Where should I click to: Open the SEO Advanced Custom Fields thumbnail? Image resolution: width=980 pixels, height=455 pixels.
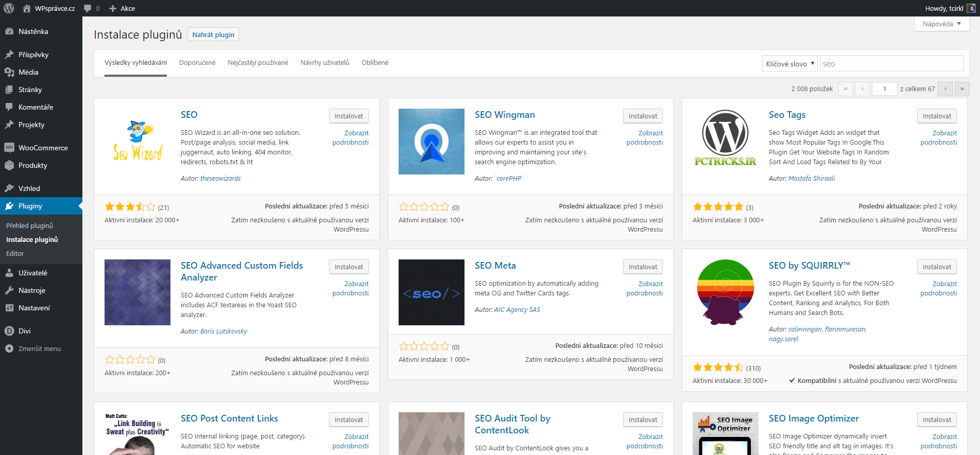coord(137,292)
